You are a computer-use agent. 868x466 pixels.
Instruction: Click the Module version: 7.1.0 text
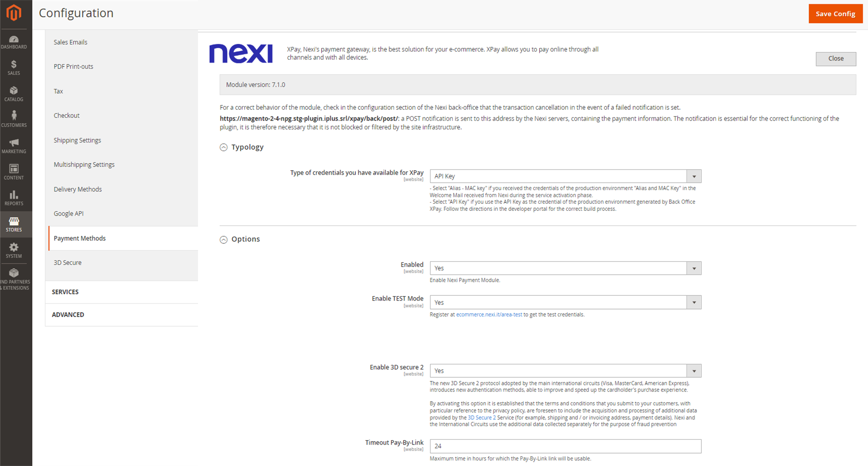256,85
